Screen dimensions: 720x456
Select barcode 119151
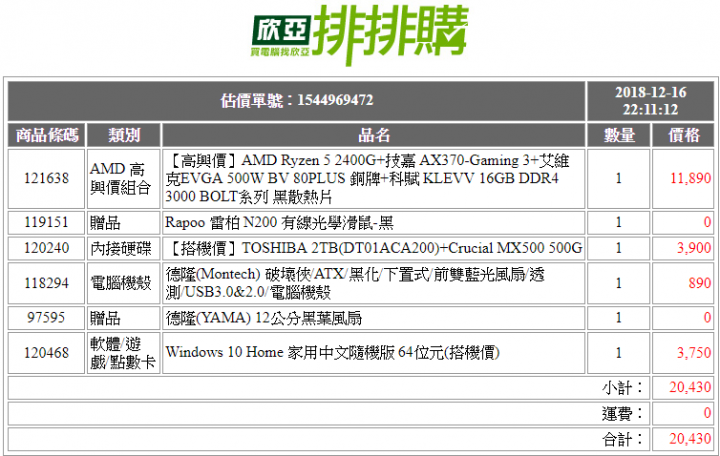point(46,222)
